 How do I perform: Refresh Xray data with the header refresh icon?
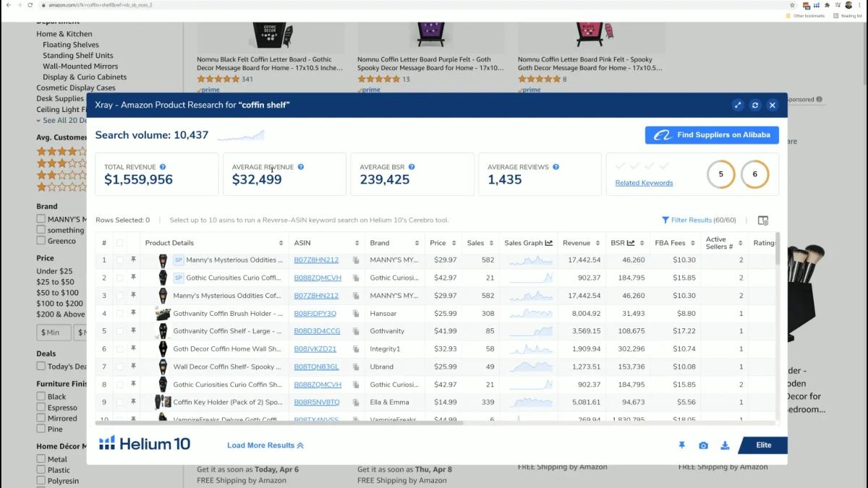754,105
